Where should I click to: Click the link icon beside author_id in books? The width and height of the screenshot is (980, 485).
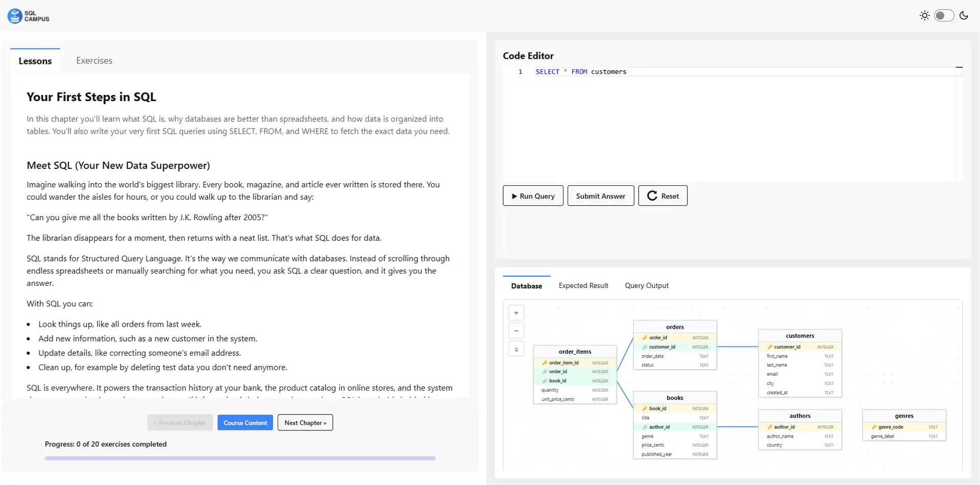click(645, 427)
